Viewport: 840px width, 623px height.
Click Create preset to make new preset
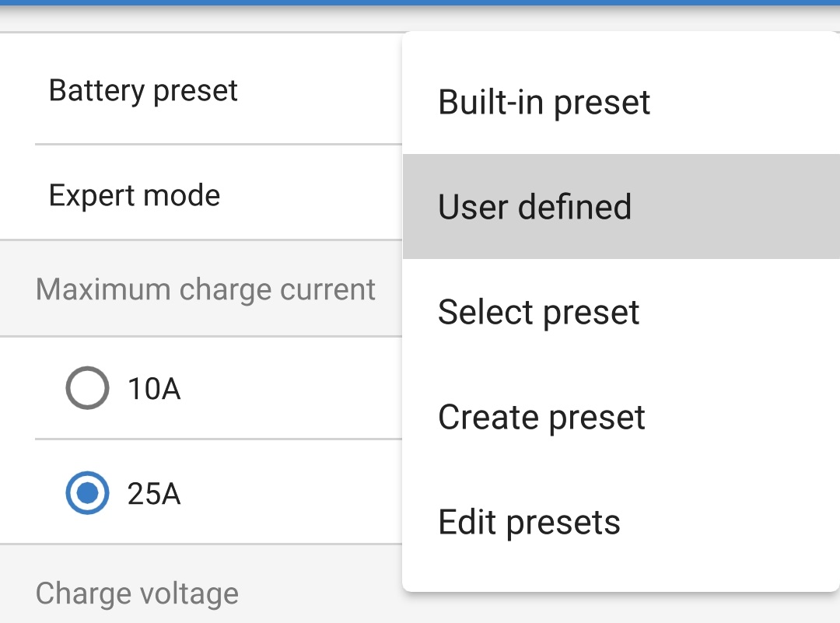tap(541, 416)
